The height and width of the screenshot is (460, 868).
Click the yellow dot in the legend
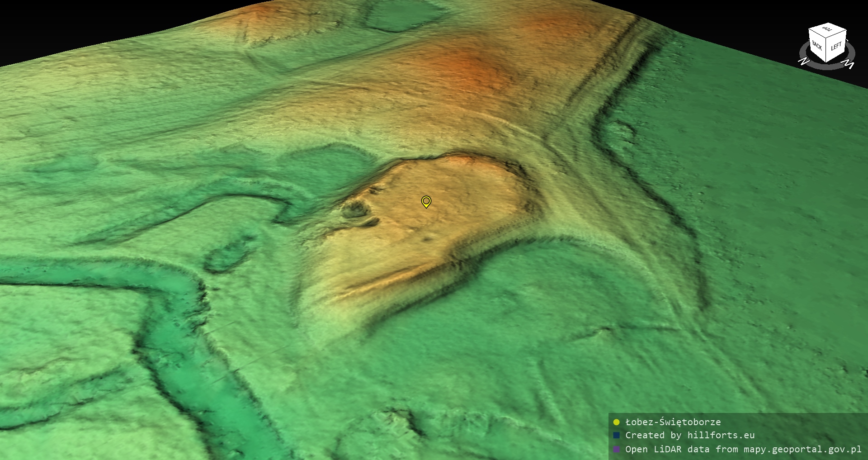pyautogui.click(x=616, y=422)
